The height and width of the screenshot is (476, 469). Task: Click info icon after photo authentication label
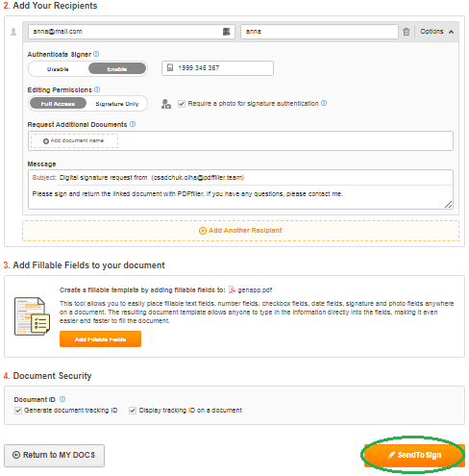point(324,103)
